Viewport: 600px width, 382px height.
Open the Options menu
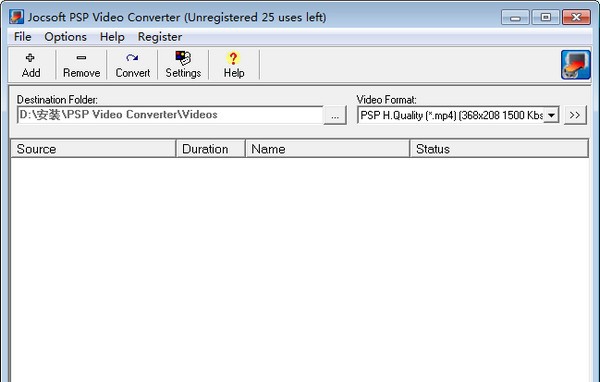pyautogui.click(x=65, y=37)
